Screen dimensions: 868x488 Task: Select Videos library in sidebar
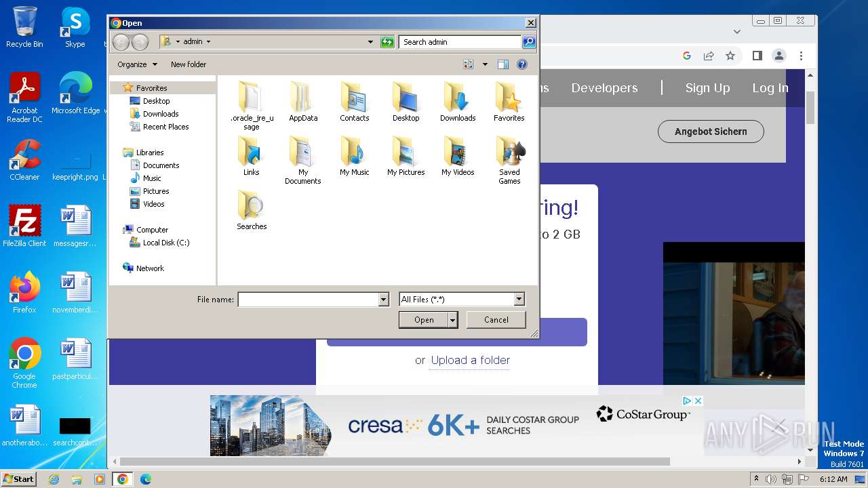[x=153, y=204]
